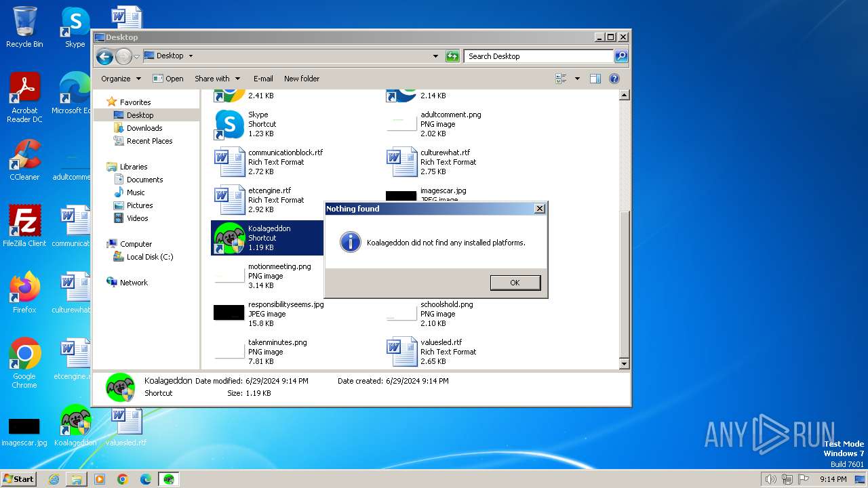
Task: Open the Start menu
Action: tap(19, 479)
